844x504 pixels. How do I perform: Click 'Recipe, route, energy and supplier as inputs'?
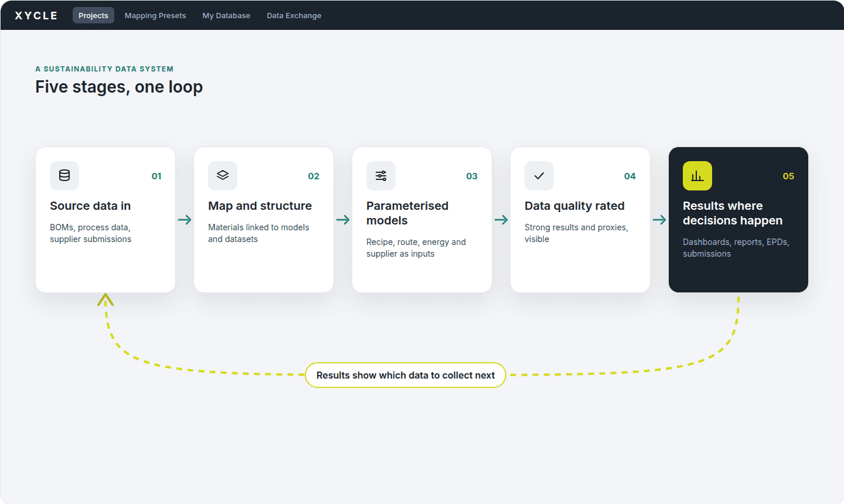pos(416,248)
